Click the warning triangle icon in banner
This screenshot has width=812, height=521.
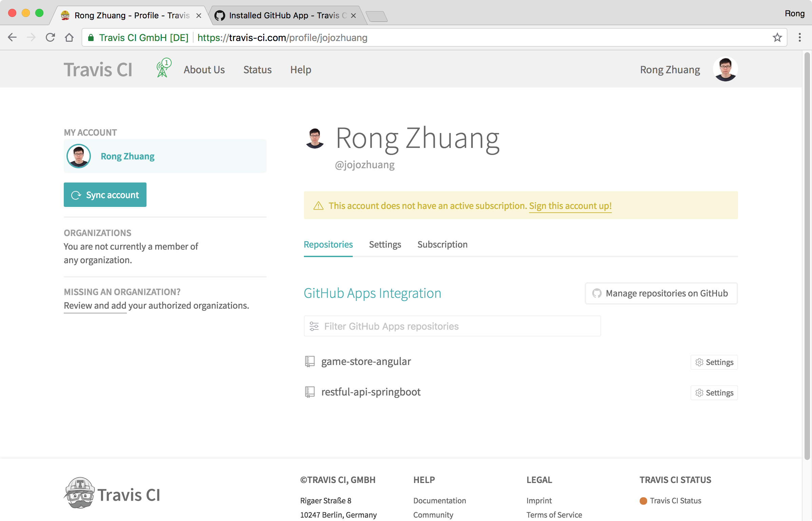click(318, 206)
